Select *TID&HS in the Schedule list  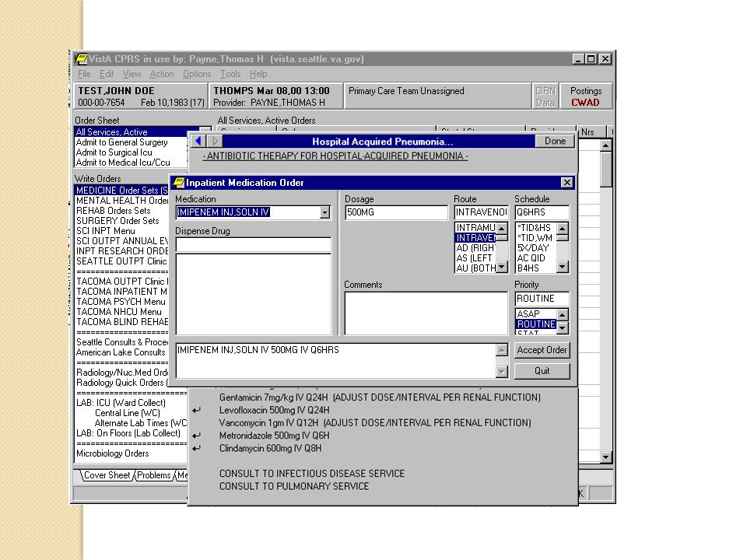point(536,228)
